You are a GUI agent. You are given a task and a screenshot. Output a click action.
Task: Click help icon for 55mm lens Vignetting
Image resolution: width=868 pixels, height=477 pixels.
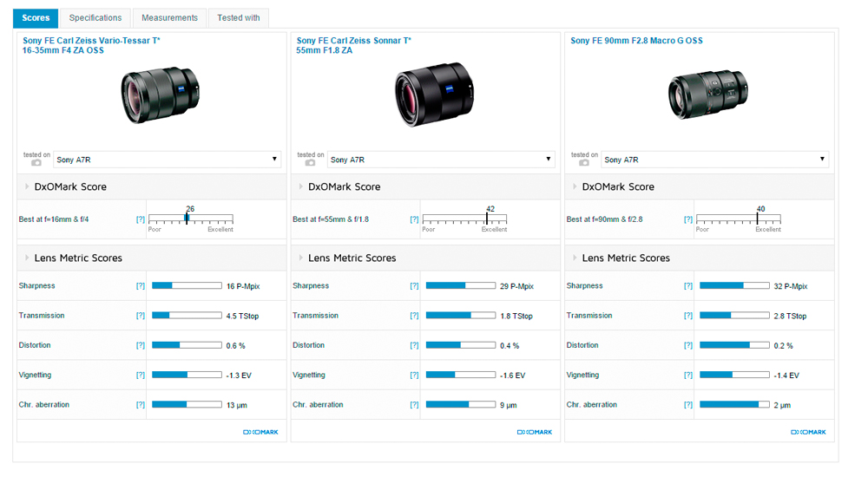pyautogui.click(x=414, y=376)
